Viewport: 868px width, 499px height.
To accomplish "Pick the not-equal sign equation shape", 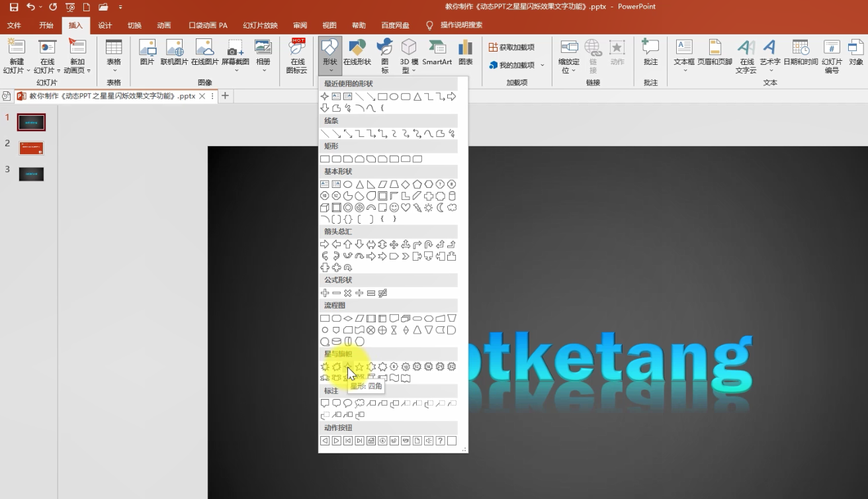I will pyautogui.click(x=382, y=293).
